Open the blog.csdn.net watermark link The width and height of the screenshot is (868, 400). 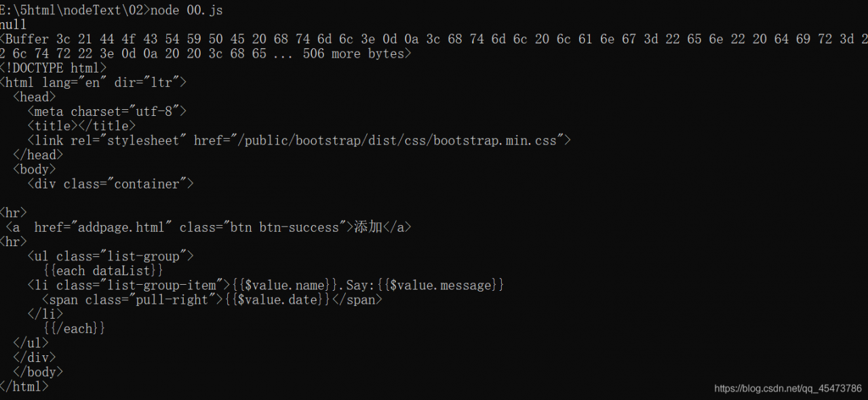pyautogui.click(x=787, y=388)
